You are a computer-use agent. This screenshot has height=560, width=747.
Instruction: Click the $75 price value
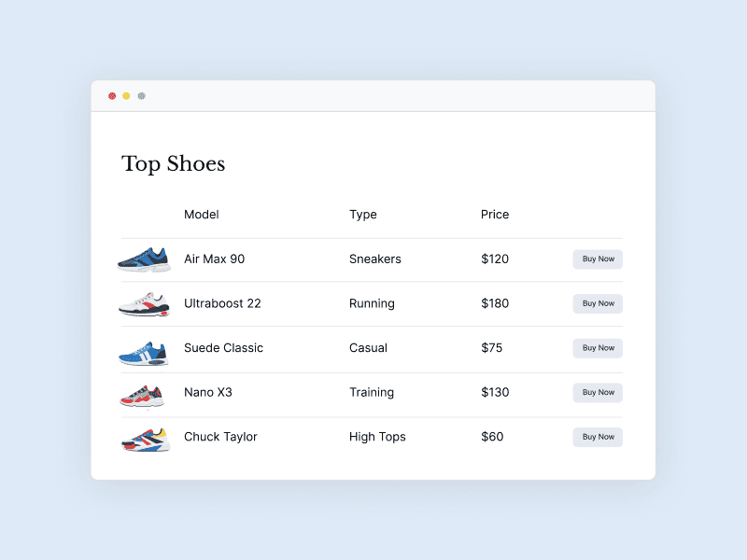click(x=491, y=348)
